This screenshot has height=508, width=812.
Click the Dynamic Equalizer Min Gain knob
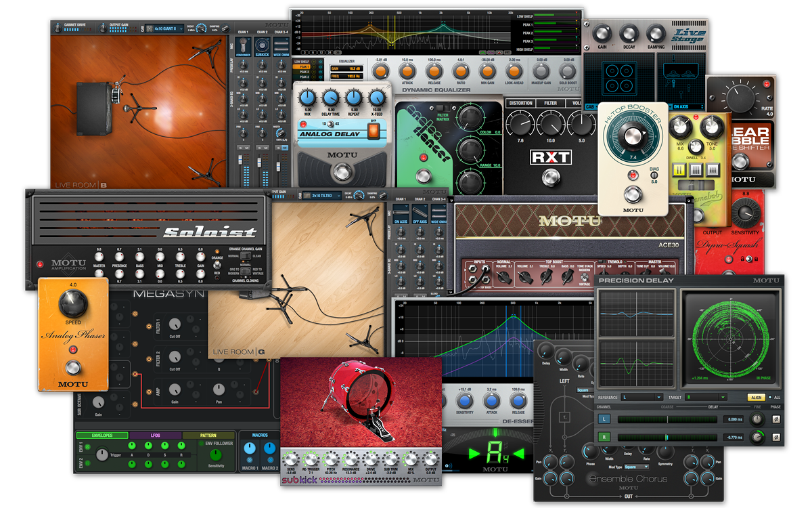pos(487,72)
